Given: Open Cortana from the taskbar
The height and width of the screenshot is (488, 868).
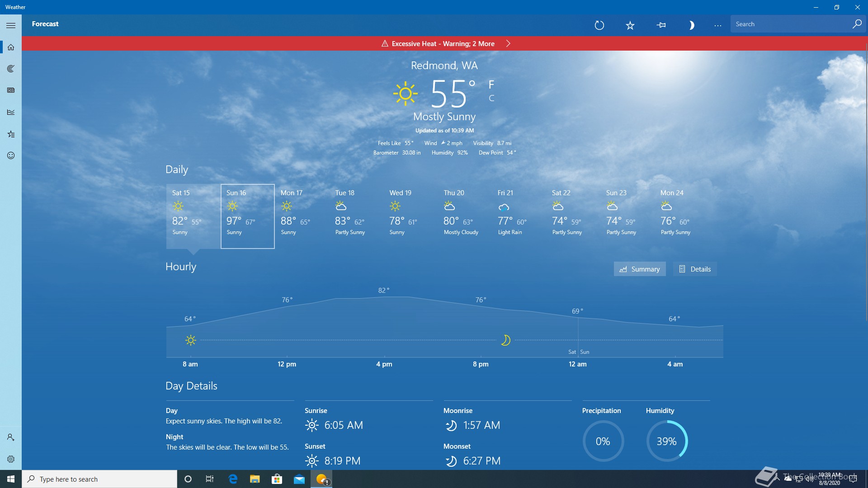Looking at the screenshot, I should point(188,479).
